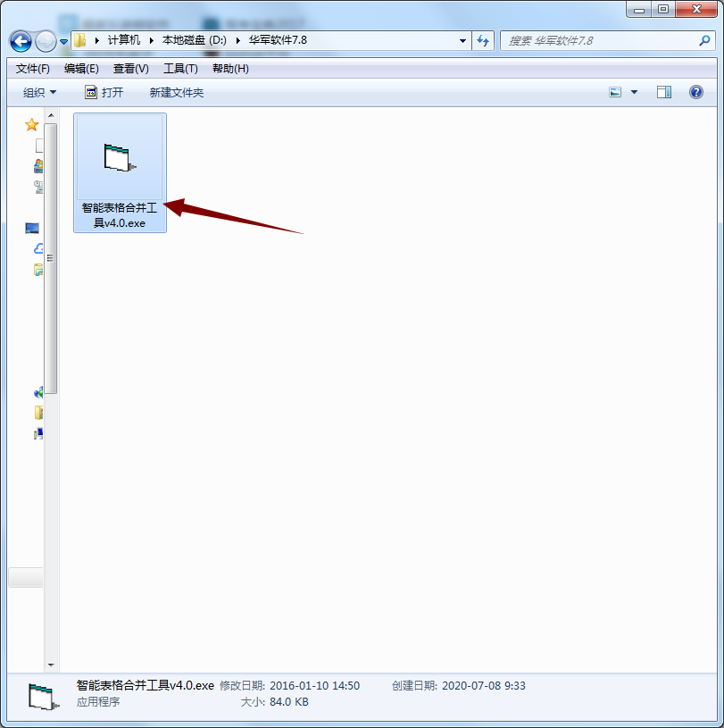Select the 智能表格合并工具v4.0.exe file icon
The height and width of the screenshot is (728, 724).
[x=120, y=158]
